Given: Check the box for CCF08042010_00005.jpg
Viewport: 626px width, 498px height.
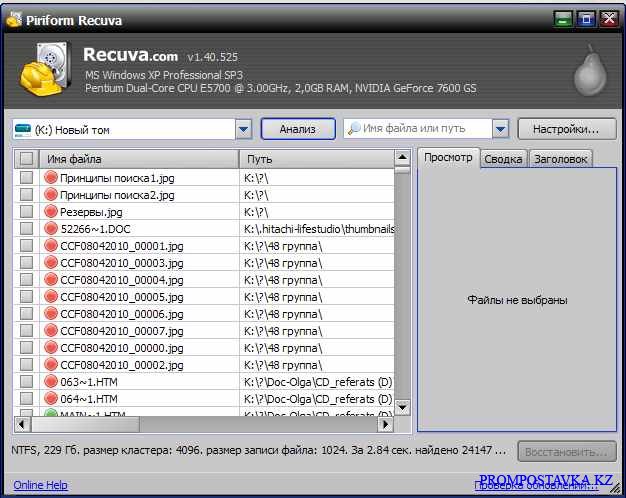Looking at the screenshot, I should click(x=26, y=296).
